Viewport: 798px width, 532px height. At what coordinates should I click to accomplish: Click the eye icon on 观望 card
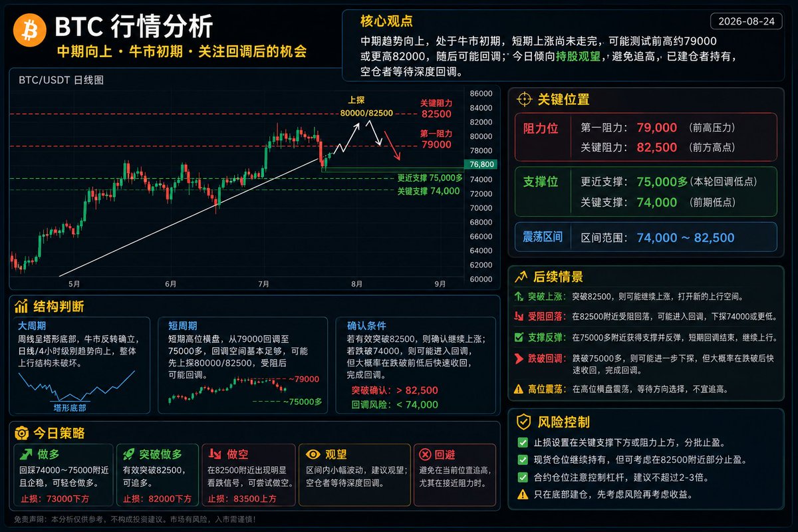pyautogui.click(x=312, y=454)
